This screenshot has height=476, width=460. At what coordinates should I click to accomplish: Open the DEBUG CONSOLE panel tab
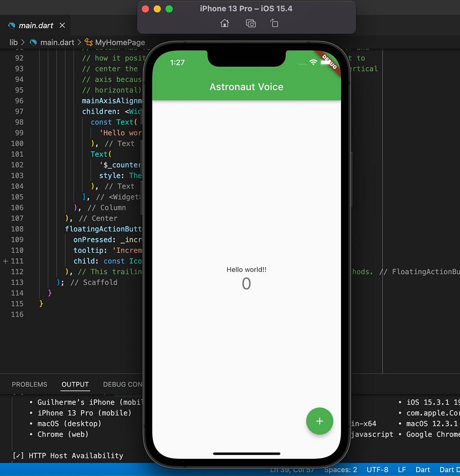point(123,384)
